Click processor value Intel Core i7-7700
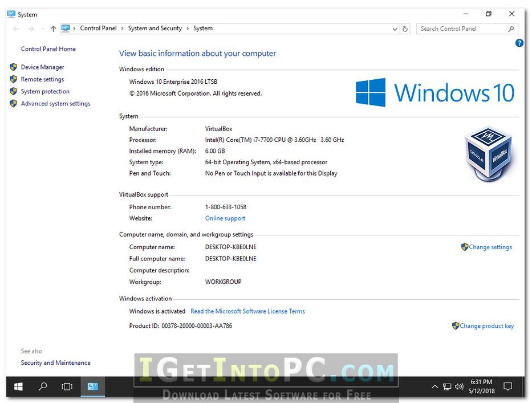The width and height of the screenshot is (532, 403). pyautogui.click(x=274, y=140)
